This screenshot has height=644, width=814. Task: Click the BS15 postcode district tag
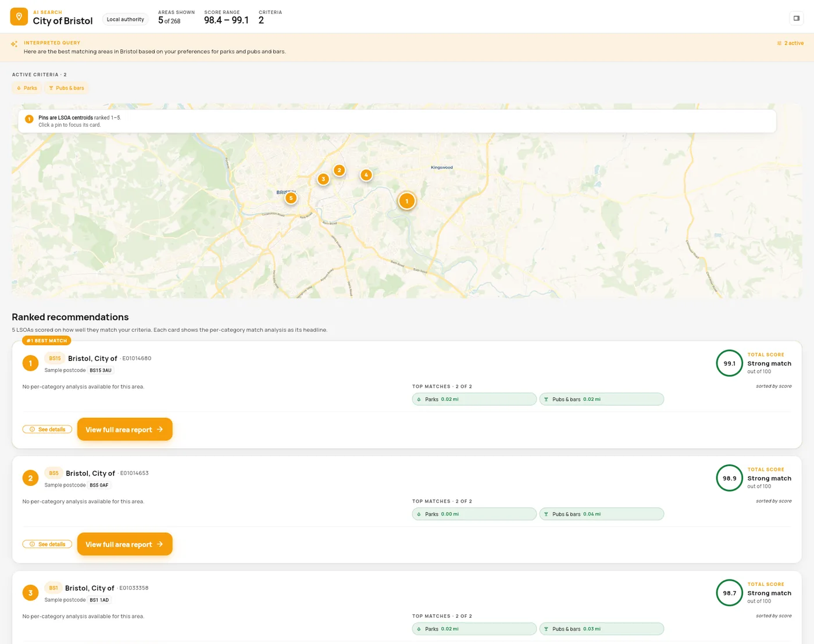pyautogui.click(x=55, y=359)
